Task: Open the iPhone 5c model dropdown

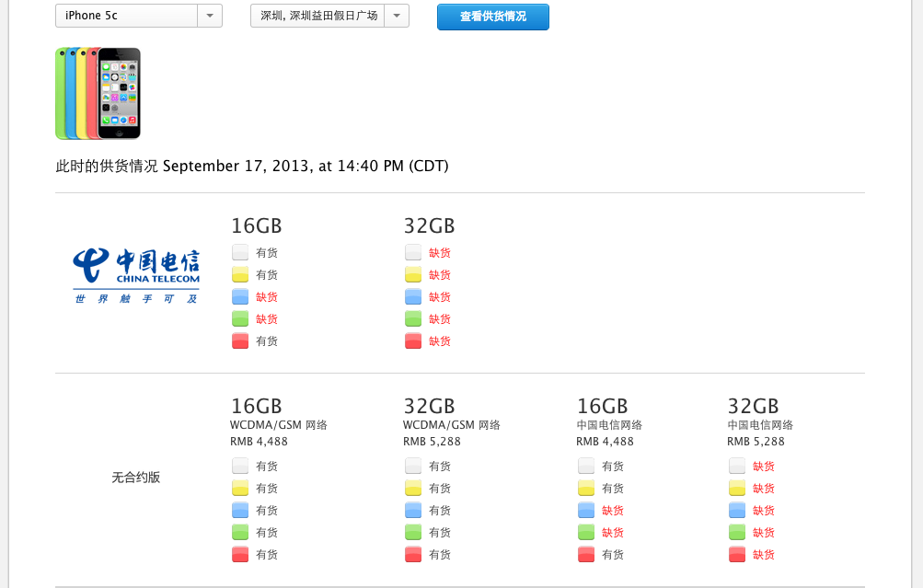Action: click(138, 16)
